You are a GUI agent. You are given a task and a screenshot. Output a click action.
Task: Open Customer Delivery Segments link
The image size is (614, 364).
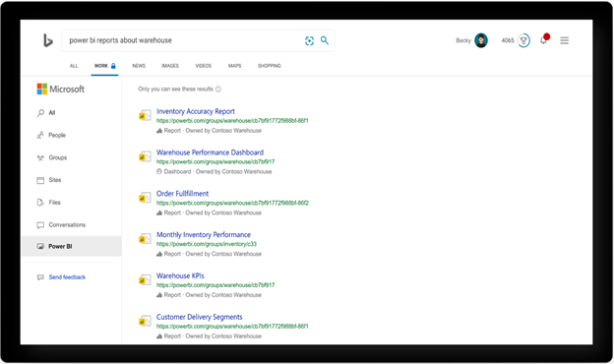[x=200, y=317]
